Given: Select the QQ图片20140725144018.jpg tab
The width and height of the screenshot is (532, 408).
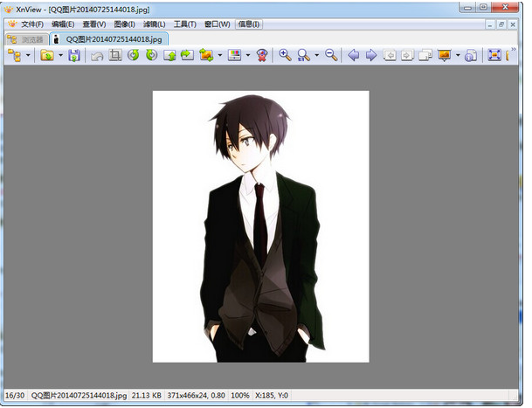Looking at the screenshot, I should tap(109, 39).
